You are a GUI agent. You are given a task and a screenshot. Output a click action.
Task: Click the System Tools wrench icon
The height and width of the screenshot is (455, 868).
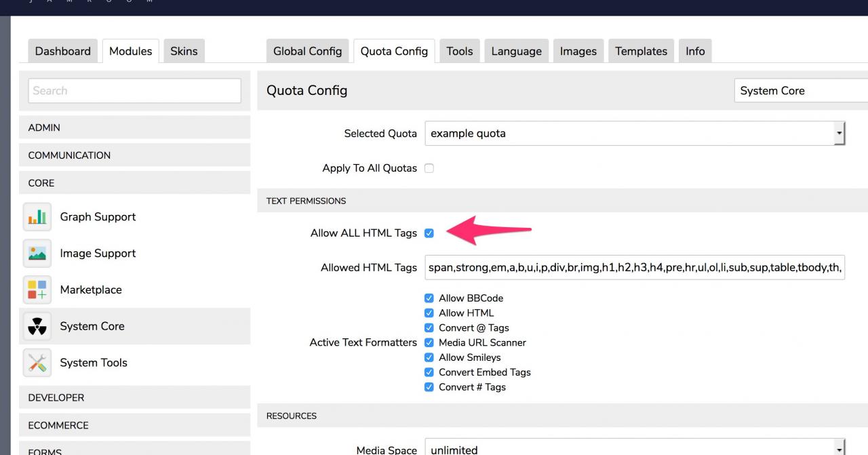[37, 363]
